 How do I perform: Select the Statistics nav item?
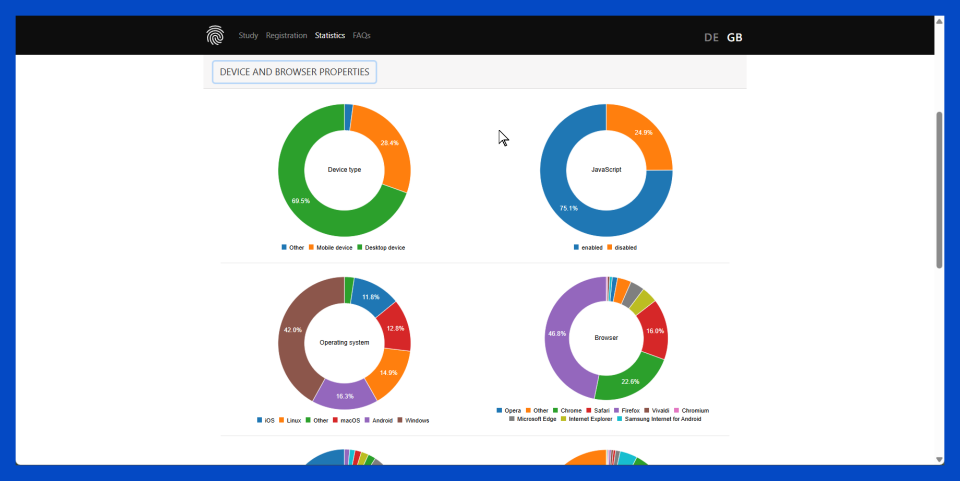(x=330, y=35)
